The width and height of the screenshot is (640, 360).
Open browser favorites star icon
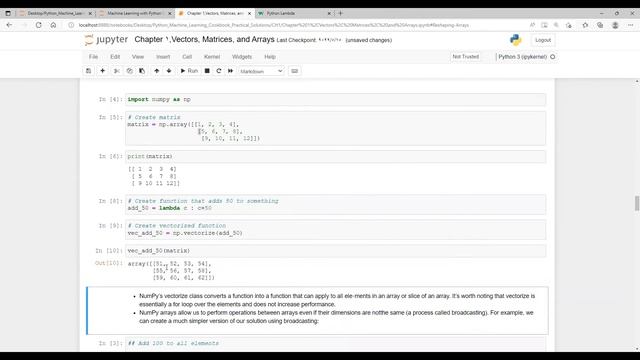click(x=585, y=25)
